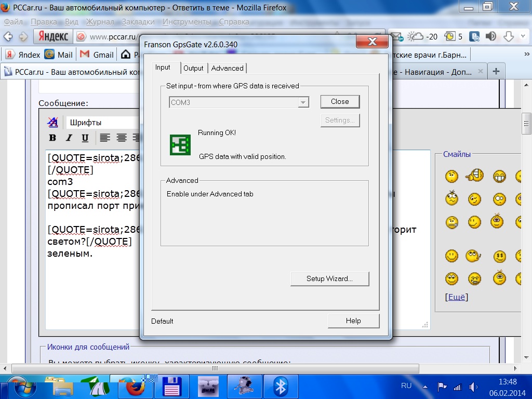
Task: Open the Закладки menu
Action: 138,22
